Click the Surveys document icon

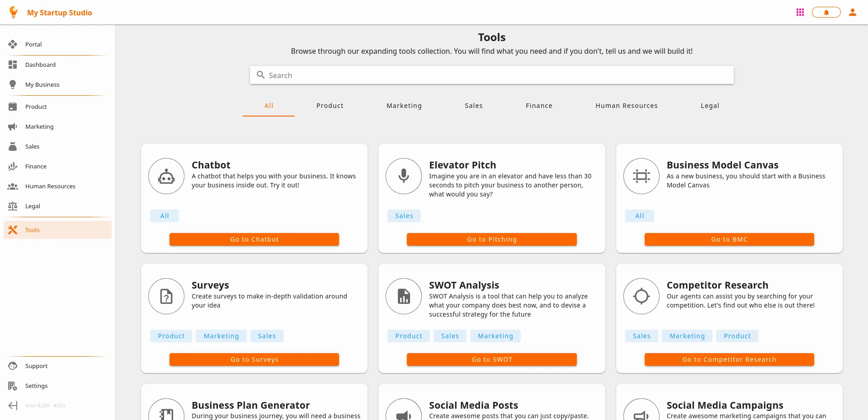pos(166,296)
